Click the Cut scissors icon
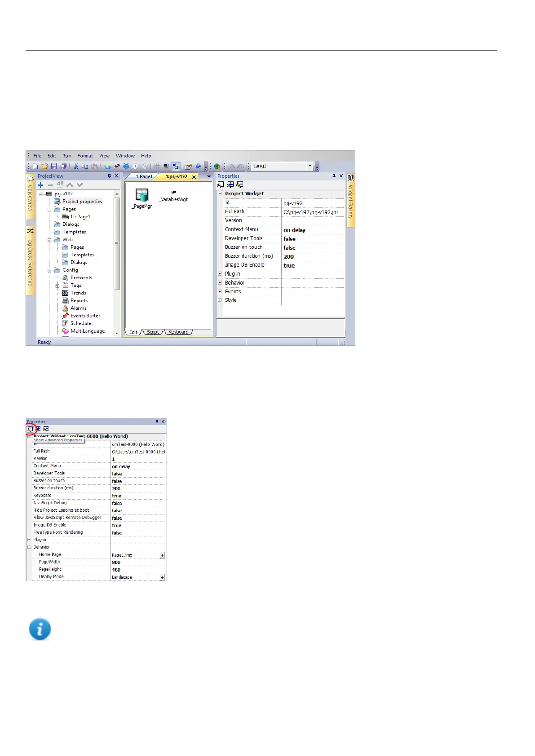535x756 pixels. tap(76, 166)
